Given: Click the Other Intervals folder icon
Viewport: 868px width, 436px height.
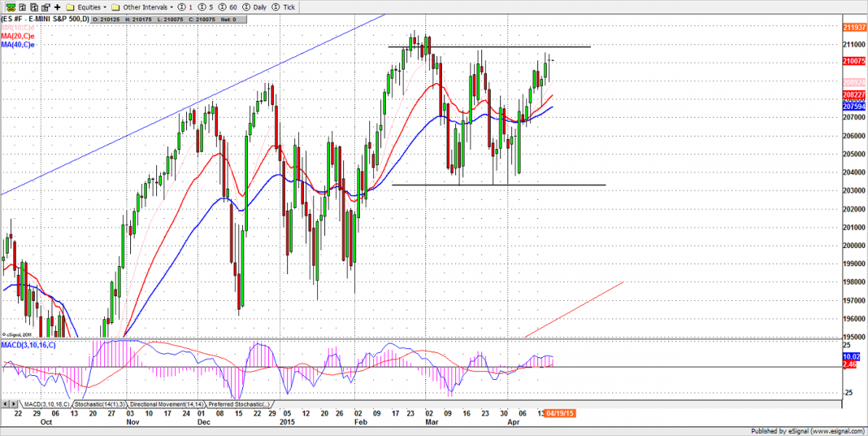Looking at the screenshot, I should click(116, 6).
